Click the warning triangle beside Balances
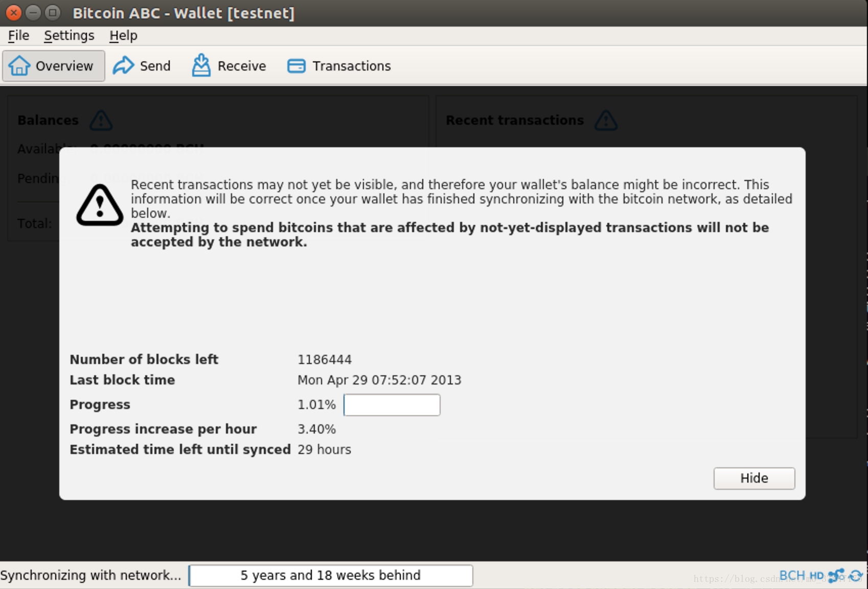The height and width of the screenshot is (589, 868). pyautogui.click(x=101, y=121)
